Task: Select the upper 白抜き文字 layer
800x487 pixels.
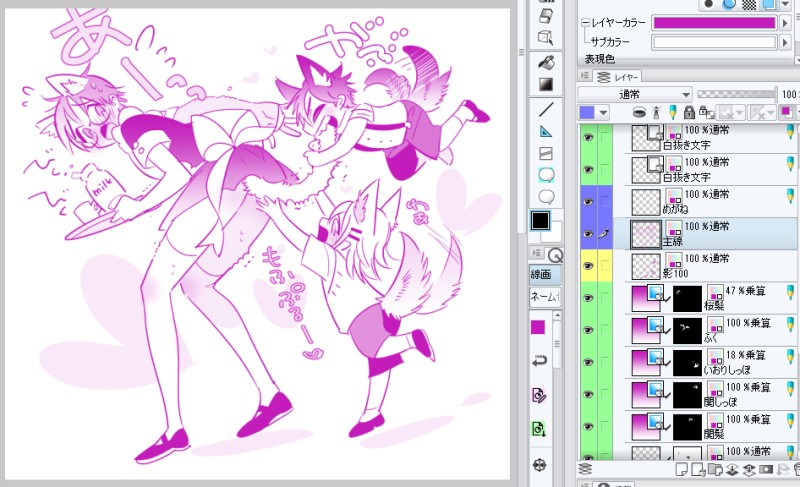Action: tap(707, 137)
